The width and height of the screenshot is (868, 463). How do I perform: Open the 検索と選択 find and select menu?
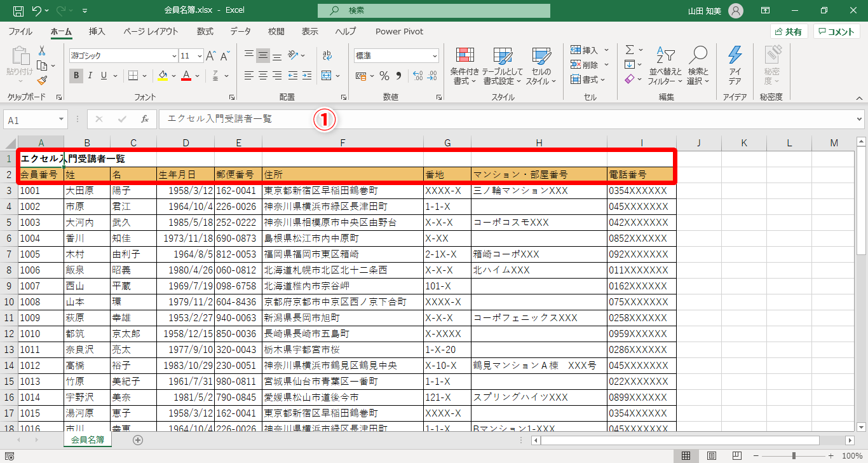tap(698, 66)
